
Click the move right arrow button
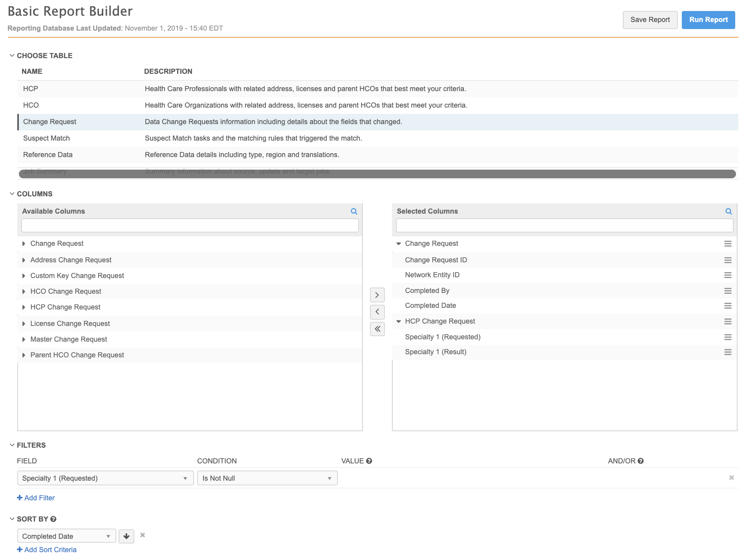click(x=377, y=295)
